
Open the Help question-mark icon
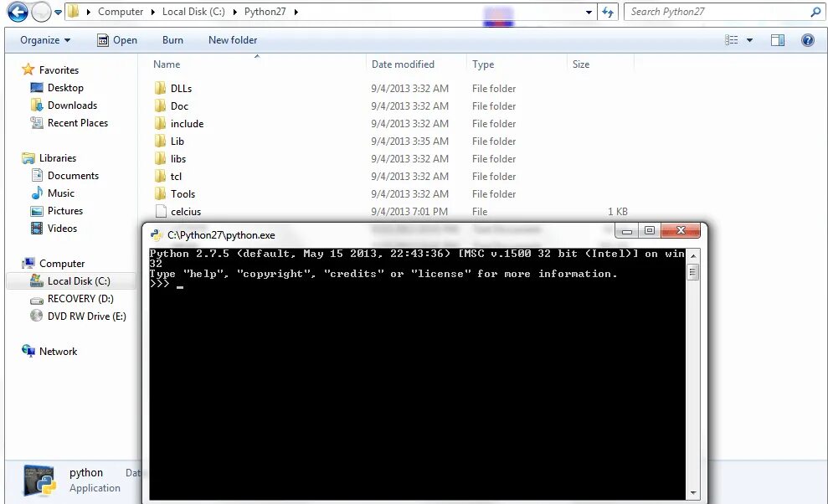pos(807,40)
